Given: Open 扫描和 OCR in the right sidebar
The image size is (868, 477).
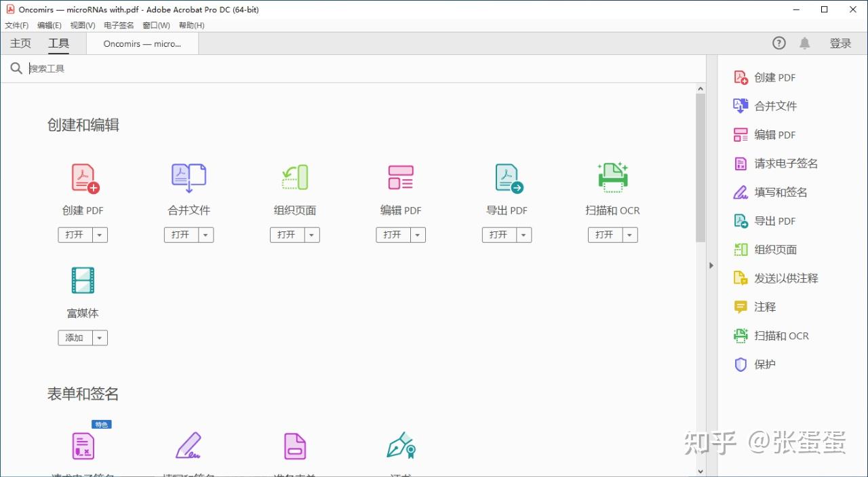Looking at the screenshot, I should [x=771, y=335].
